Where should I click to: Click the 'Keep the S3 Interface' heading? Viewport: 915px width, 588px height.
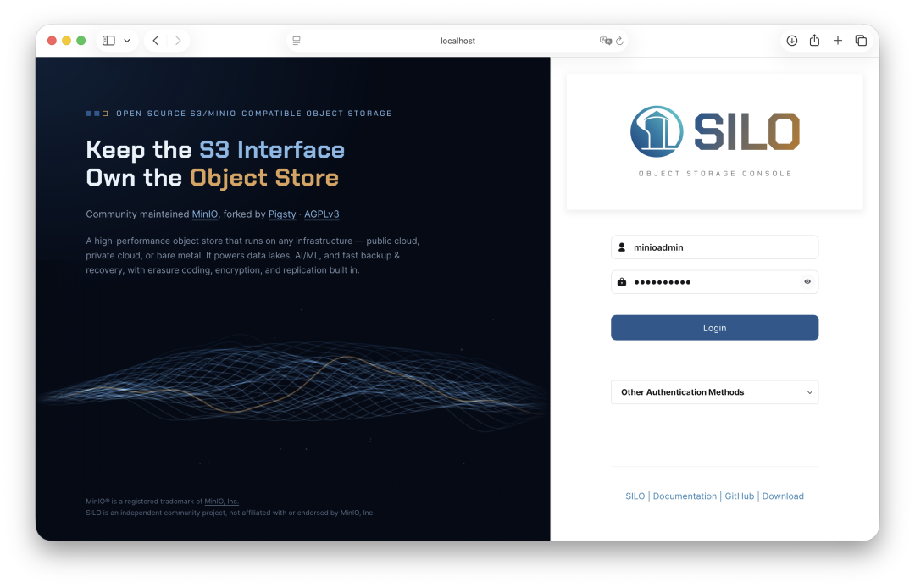point(215,150)
